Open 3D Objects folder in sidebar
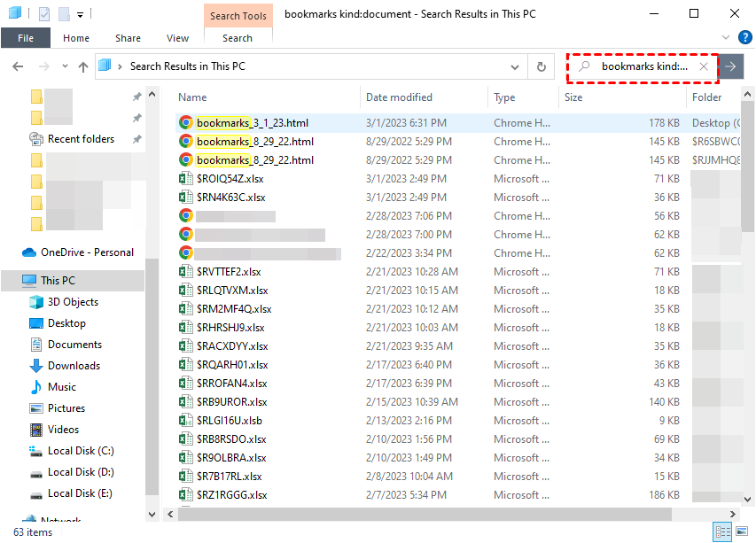The height and width of the screenshot is (543, 756). click(73, 302)
